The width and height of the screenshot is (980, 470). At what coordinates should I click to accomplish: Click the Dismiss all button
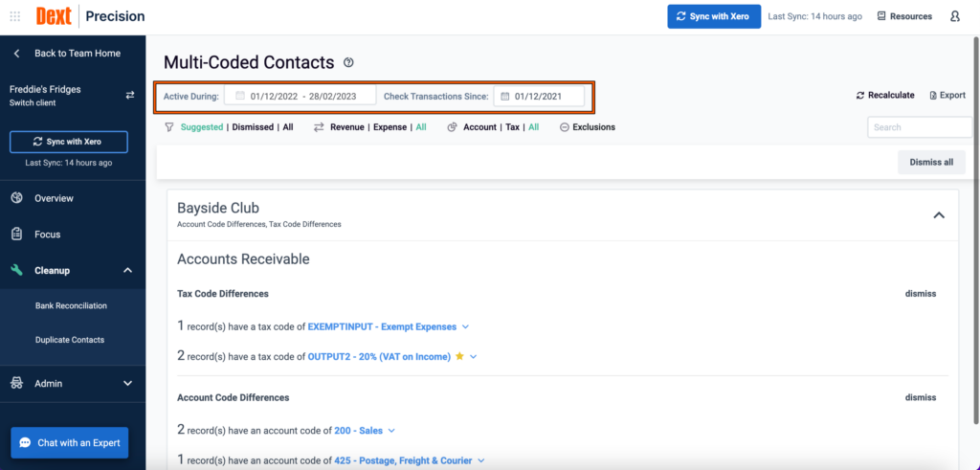[931, 162]
